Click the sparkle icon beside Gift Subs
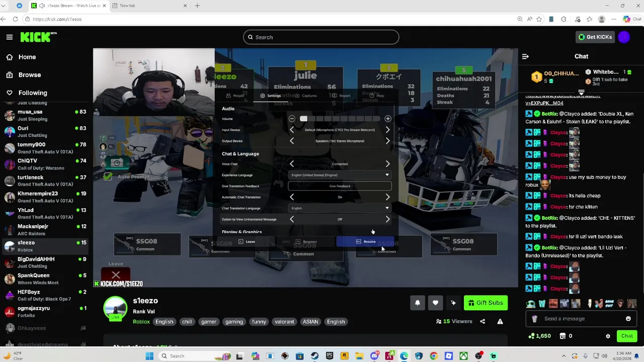This screenshot has width=644, height=362. point(453,303)
